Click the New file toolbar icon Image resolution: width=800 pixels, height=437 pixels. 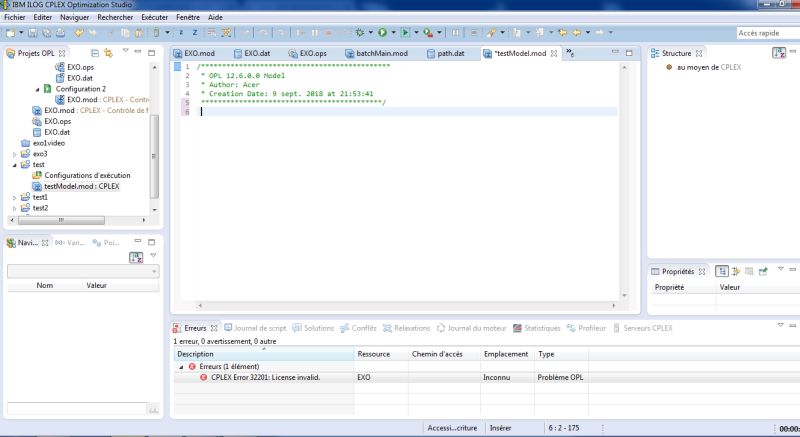10,33
